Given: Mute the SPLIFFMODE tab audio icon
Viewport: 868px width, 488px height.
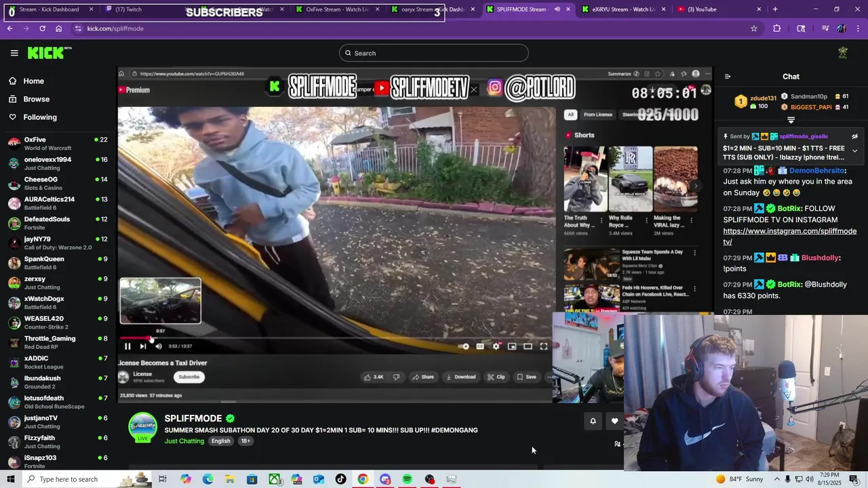Looking at the screenshot, I should coord(557,9).
